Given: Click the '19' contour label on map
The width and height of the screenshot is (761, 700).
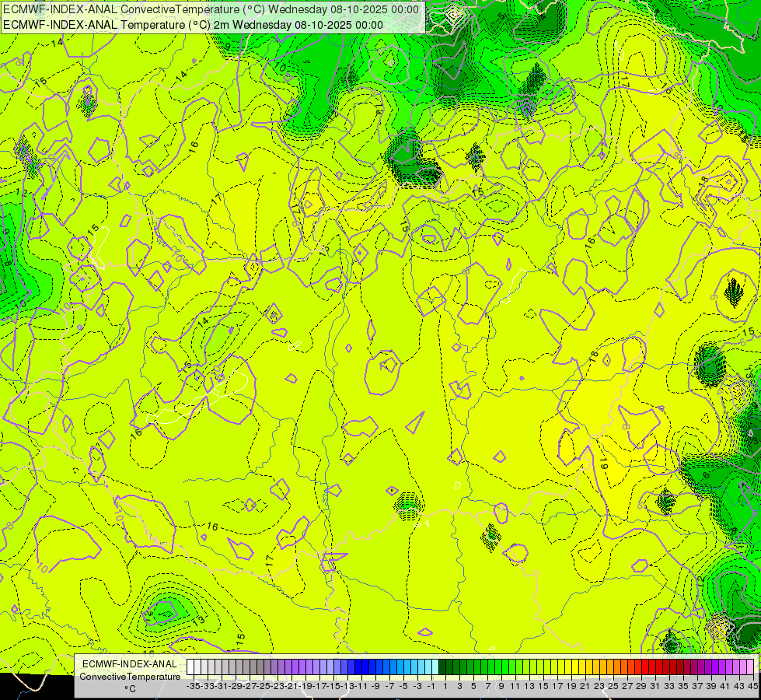Looking at the screenshot, I should tap(604, 464).
